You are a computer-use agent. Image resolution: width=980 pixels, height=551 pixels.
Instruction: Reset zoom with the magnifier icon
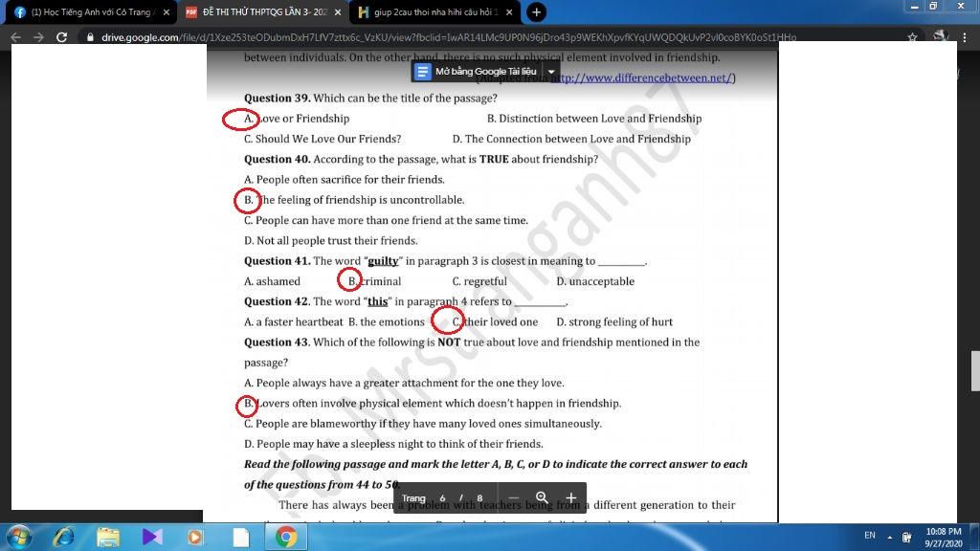(x=542, y=497)
